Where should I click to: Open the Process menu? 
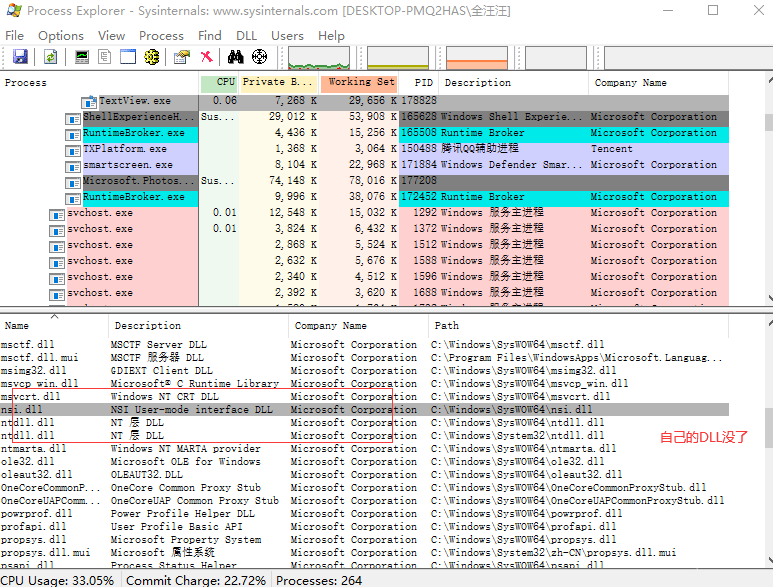tap(161, 36)
